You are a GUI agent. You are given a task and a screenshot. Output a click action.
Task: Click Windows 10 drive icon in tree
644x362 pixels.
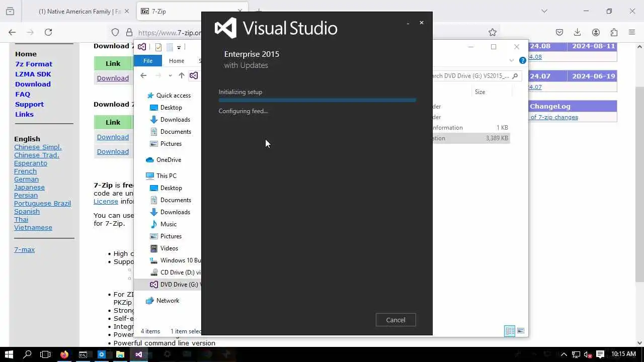coord(154,260)
